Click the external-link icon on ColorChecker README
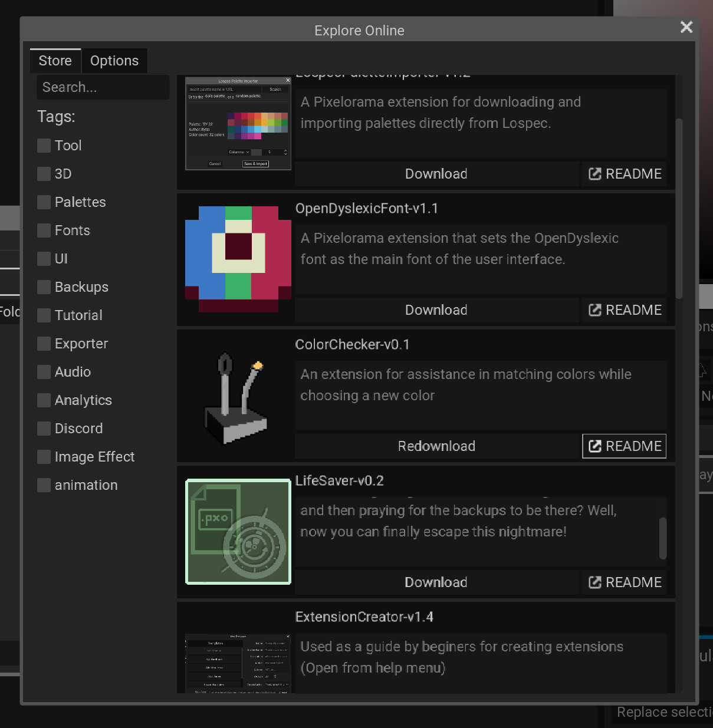The width and height of the screenshot is (713, 728). coord(595,446)
